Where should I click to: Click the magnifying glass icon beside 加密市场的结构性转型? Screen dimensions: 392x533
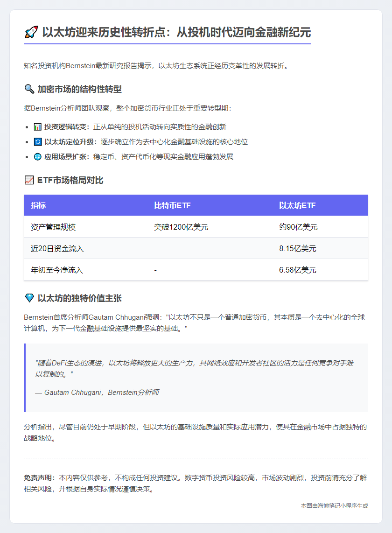(29, 89)
